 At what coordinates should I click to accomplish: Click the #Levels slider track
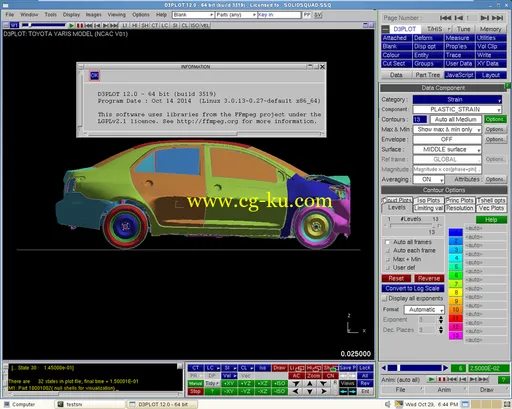point(412,226)
